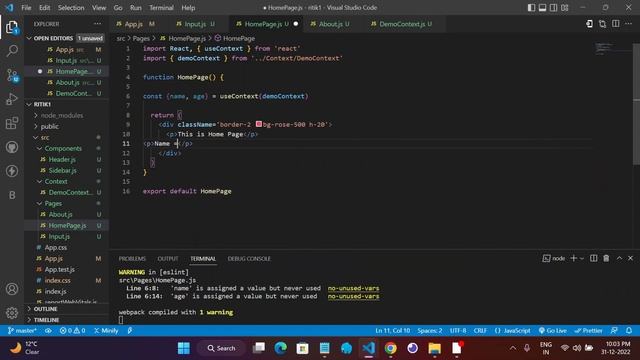This screenshot has height=360, width=640.
Task: Click the editor vertical scrollbar
Action: tap(636, 104)
